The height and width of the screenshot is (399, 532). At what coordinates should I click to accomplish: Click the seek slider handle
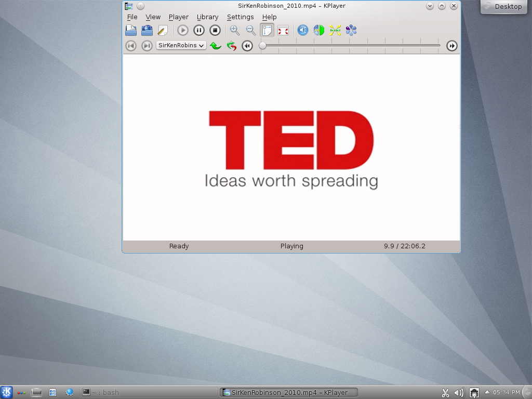tap(262, 46)
